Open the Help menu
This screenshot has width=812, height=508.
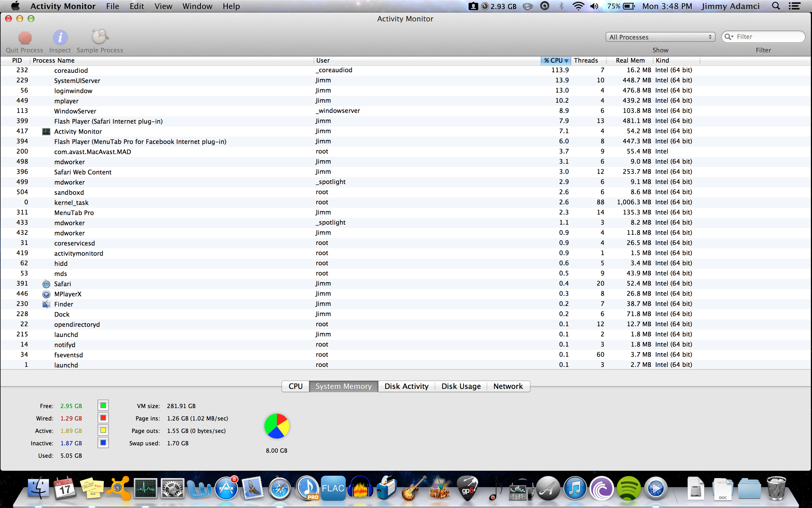[231, 6]
